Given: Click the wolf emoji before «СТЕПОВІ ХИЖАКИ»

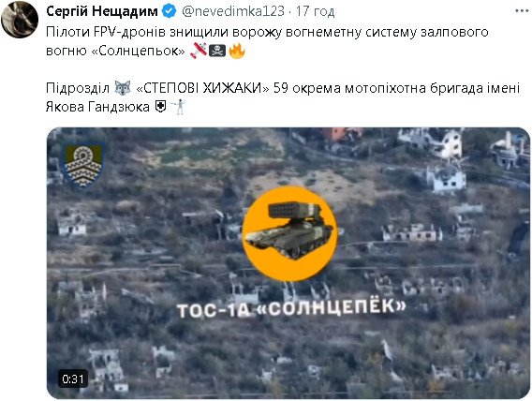Looking at the screenshot, I should pyautogui.click(x=123, y=88).
